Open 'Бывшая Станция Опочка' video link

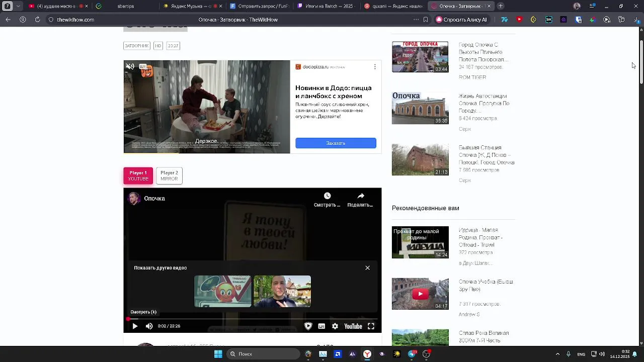[x=487, y=155]
